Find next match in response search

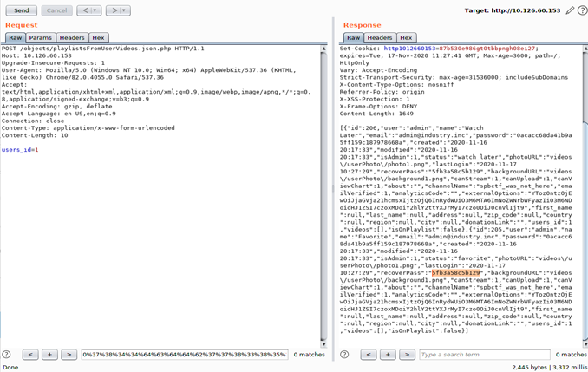[x=407, y=355]
